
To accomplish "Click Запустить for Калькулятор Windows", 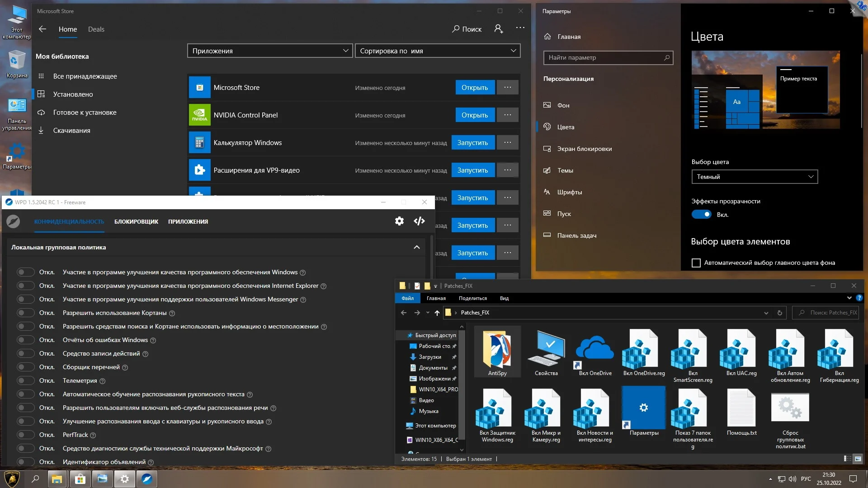I will [x=472, y=142].
